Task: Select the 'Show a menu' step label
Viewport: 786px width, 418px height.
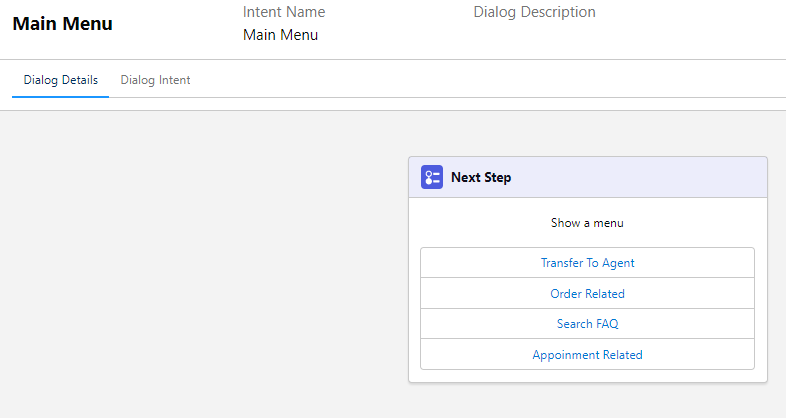Action: (587, 223)
